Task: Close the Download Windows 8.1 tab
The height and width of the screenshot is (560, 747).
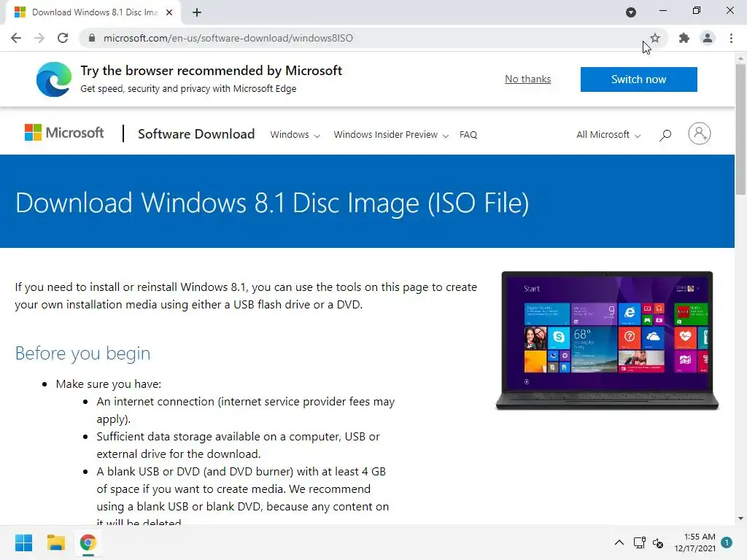Action: (x=169, y=12)
